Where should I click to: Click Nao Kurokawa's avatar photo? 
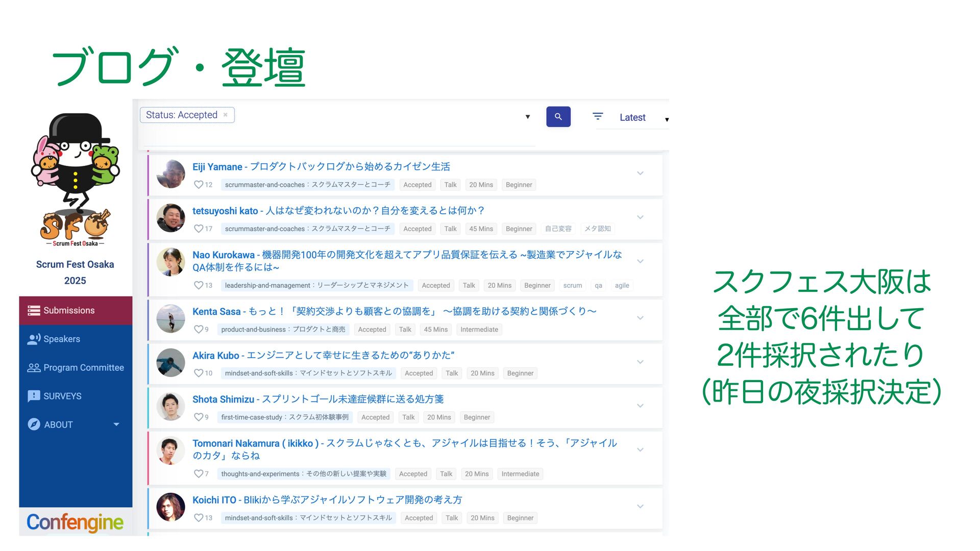click(170, 262)
